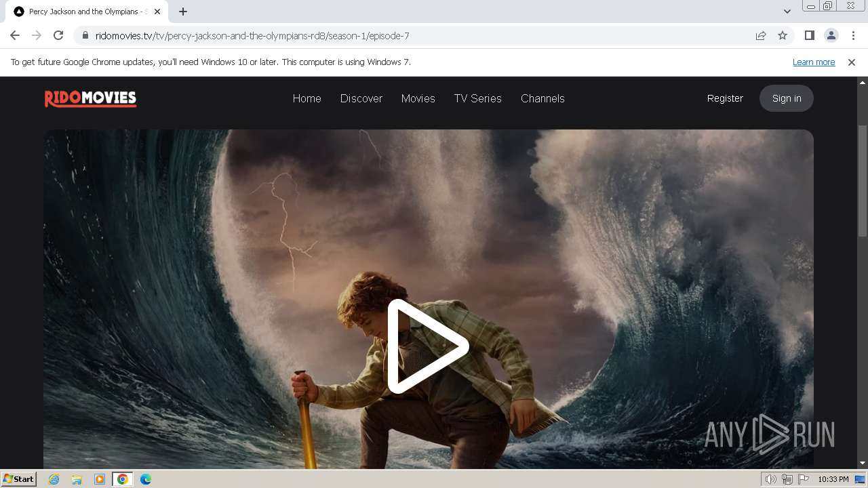
Task: Click the scrollbar up arrow
Action: 863,82
